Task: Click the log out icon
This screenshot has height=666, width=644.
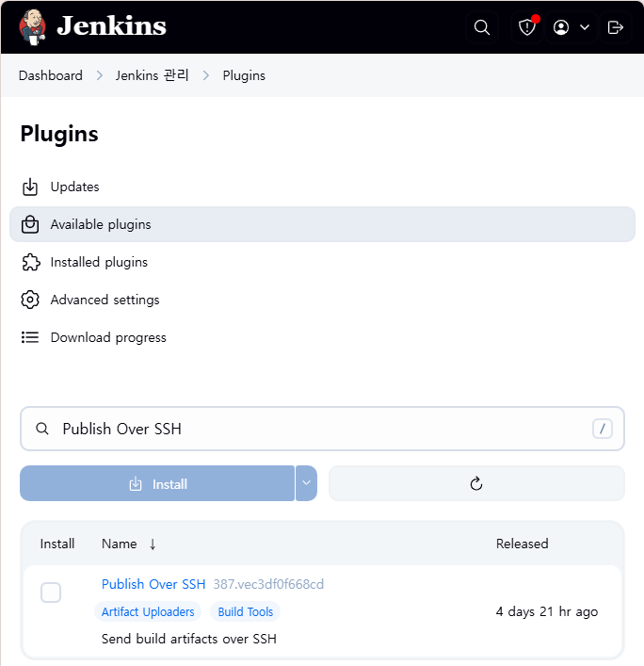Action: point(615,27)
